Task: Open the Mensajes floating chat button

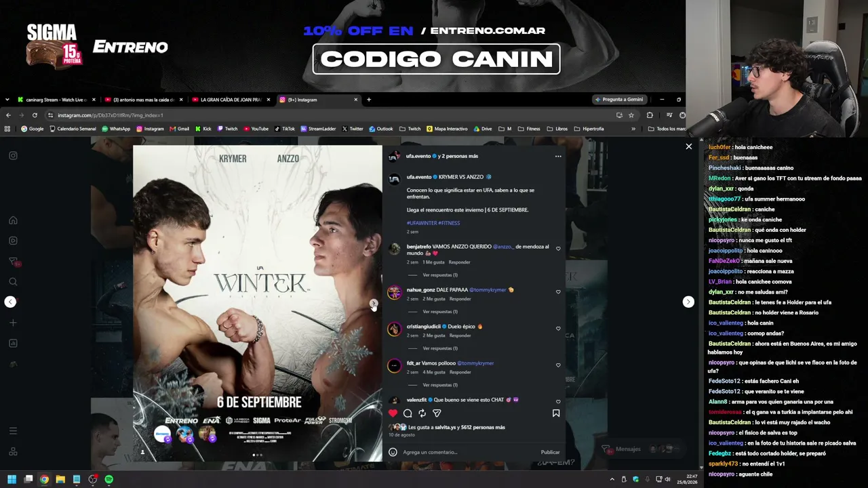Action: pyautogui.click(x=642, y=449)
